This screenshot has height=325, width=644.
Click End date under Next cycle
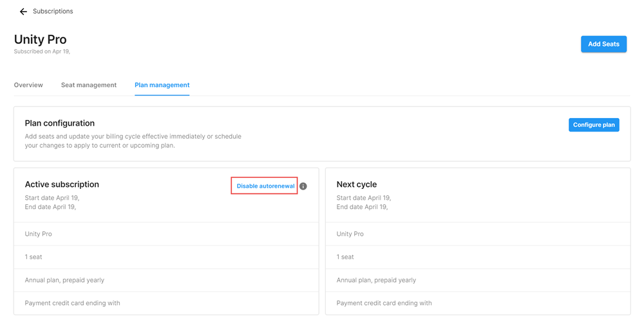tap(362, 207)
